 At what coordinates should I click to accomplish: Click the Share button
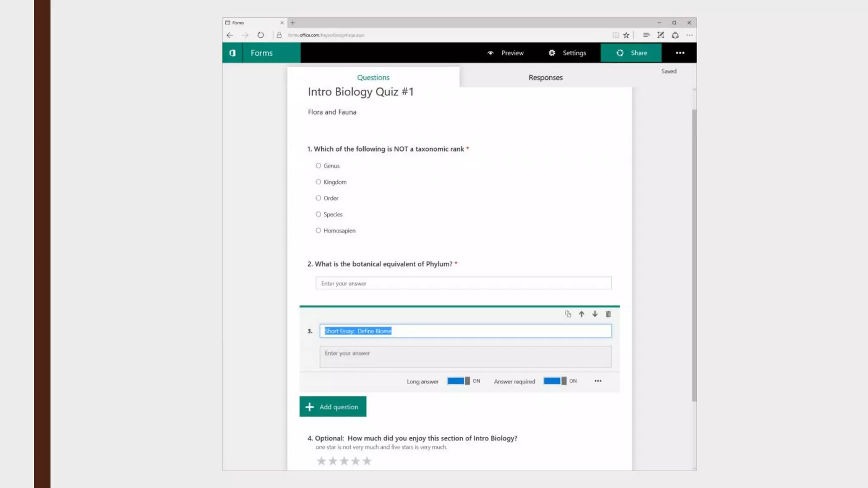[631, 53]
